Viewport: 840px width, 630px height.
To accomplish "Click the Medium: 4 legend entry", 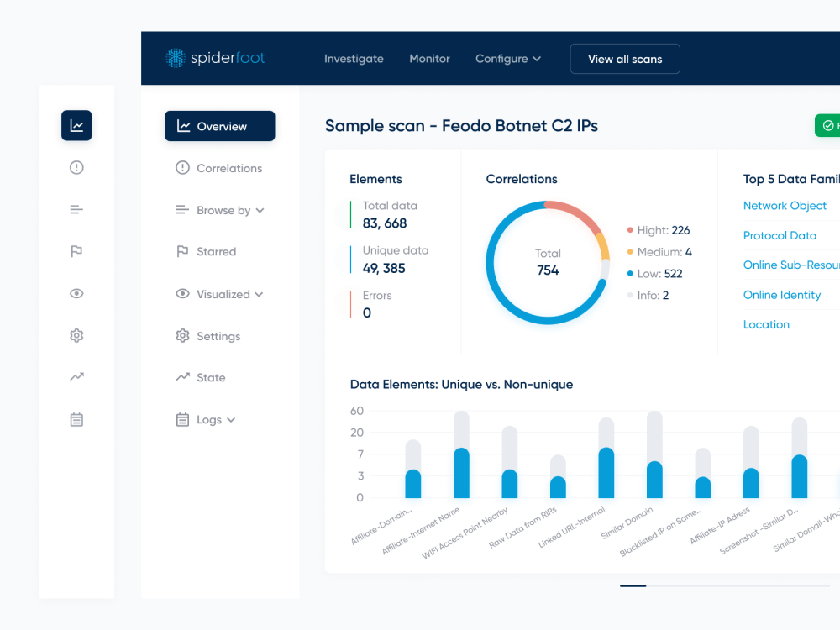I will 659,252.
